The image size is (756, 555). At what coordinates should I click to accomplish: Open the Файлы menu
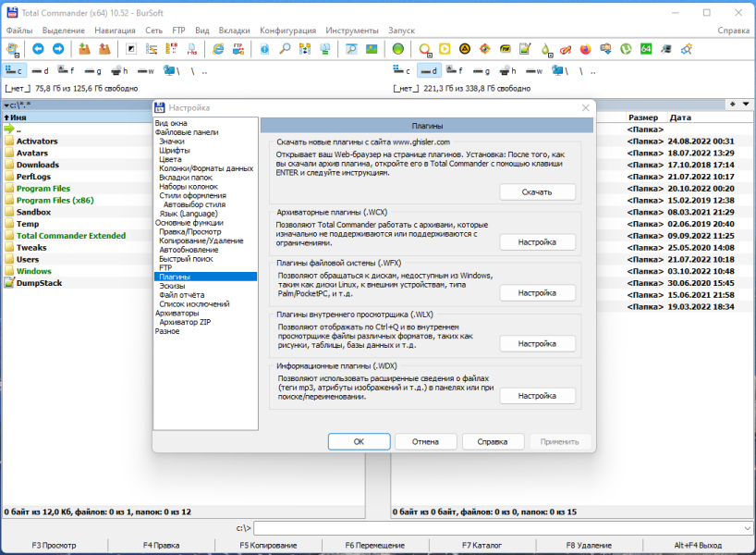click(19, 31)
